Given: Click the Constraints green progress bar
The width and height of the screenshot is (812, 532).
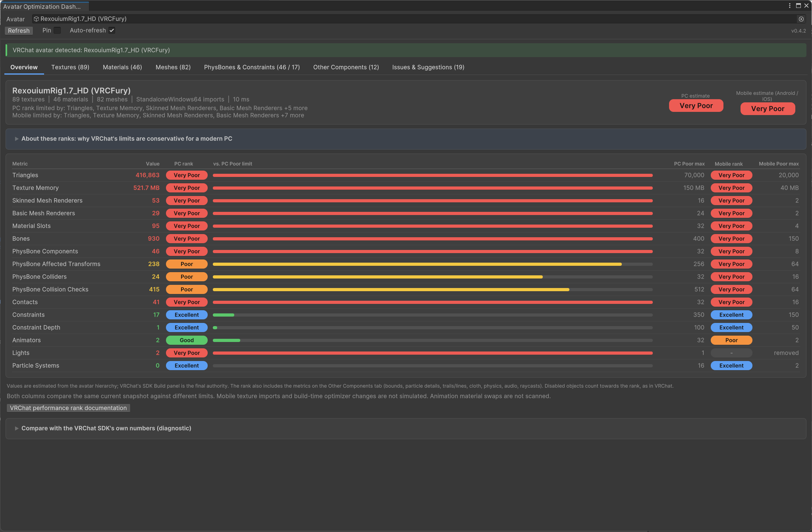Looking at the screenshot, I should (x=224, y=315).
